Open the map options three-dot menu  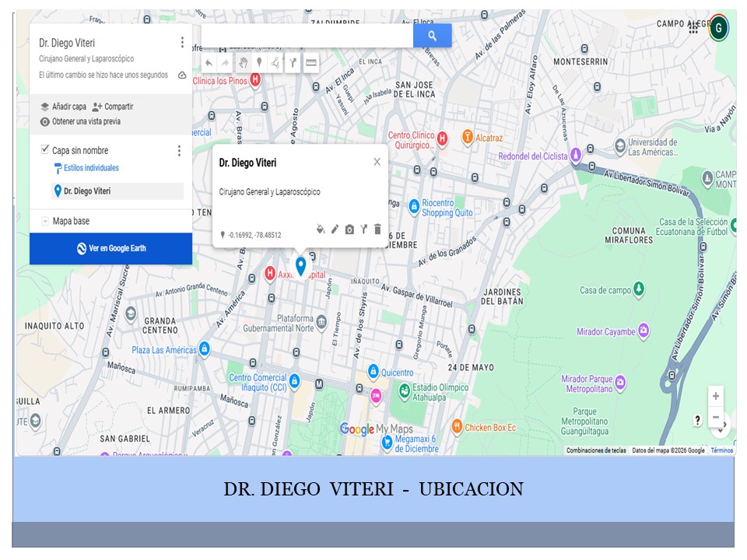click(x=182, y=42)
